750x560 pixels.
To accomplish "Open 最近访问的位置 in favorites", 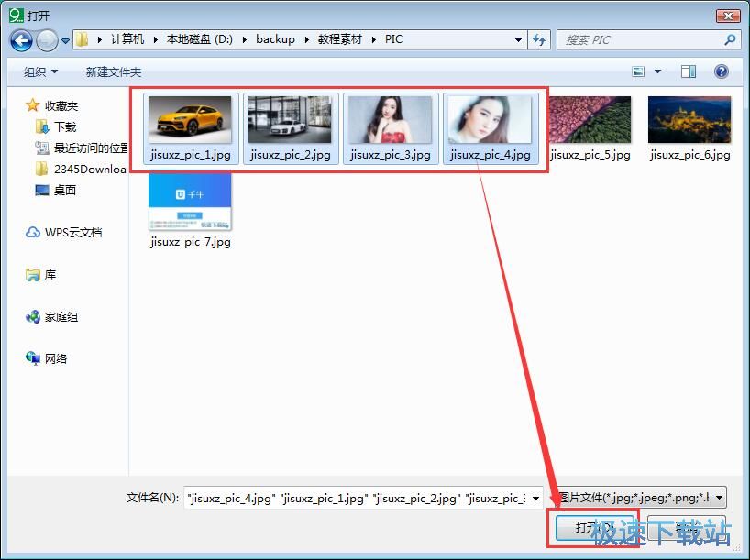I will click(x=91, y=148).
